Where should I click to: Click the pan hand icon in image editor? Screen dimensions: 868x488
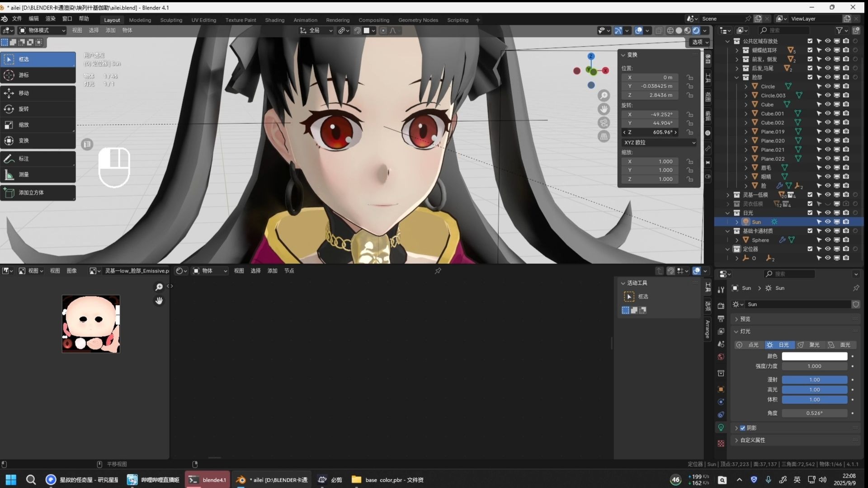(159, 301)
